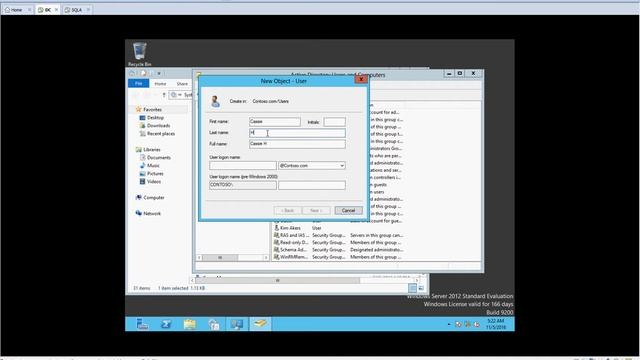
Task: Click the monitor-shaped taskbar icon
Action: point(237,324)
